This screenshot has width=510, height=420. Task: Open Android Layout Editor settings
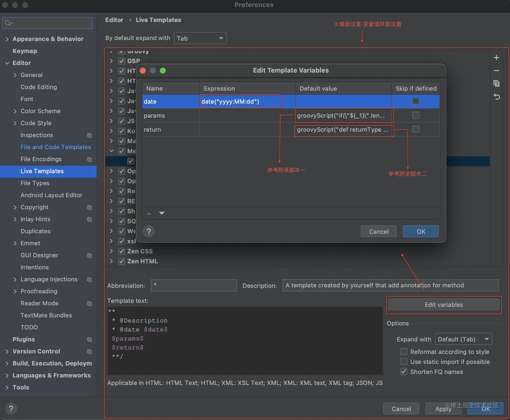click(51, 195)
